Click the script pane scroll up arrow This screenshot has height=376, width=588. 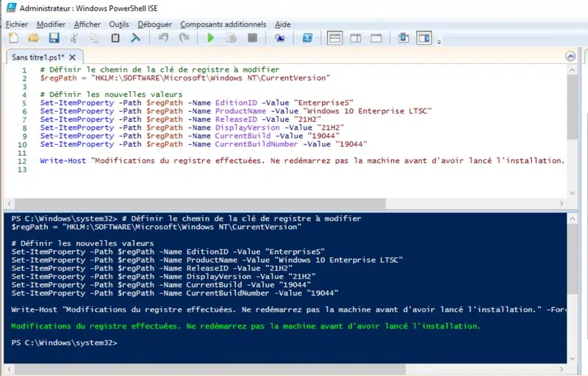pyautogui.click(x=572, y=70)
